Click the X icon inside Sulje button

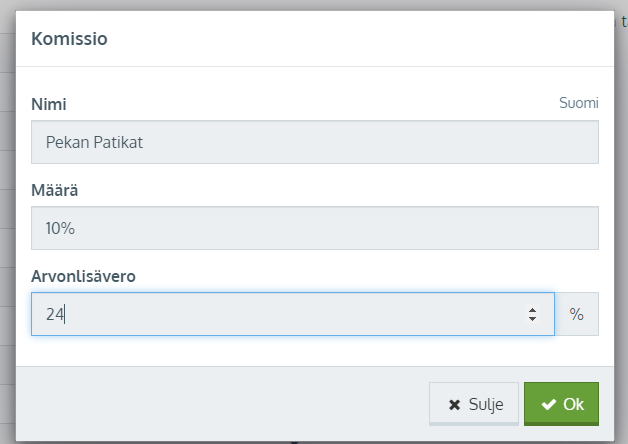(454, 405)
